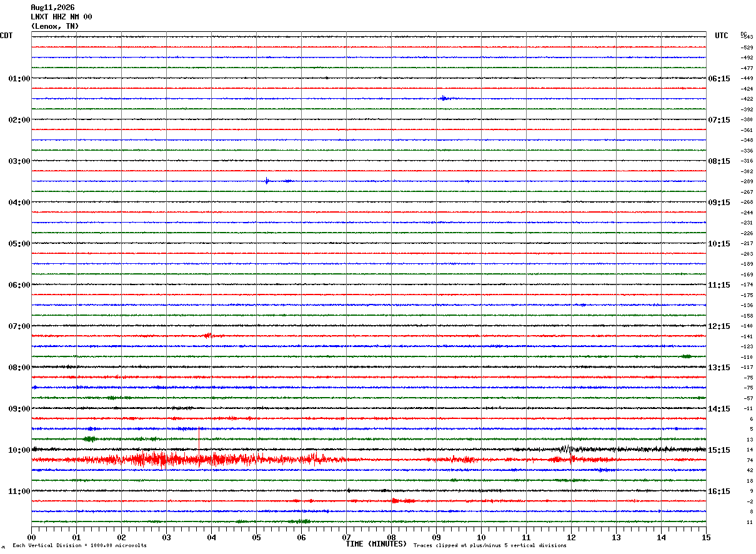The height and width of the screenshot is (554, 756).
Task: Select the UTC time zone label
Action: pyautogui.click(x=722, y=36)
